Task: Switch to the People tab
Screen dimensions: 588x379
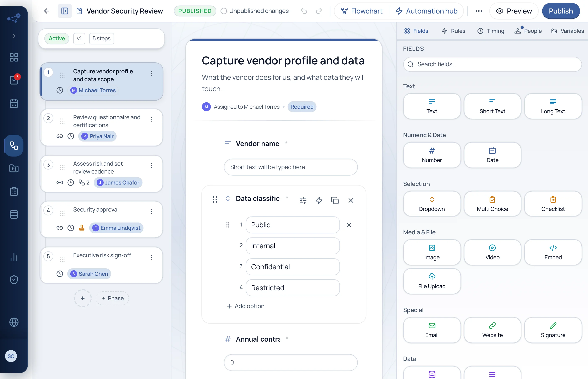Action: [528, 31]
